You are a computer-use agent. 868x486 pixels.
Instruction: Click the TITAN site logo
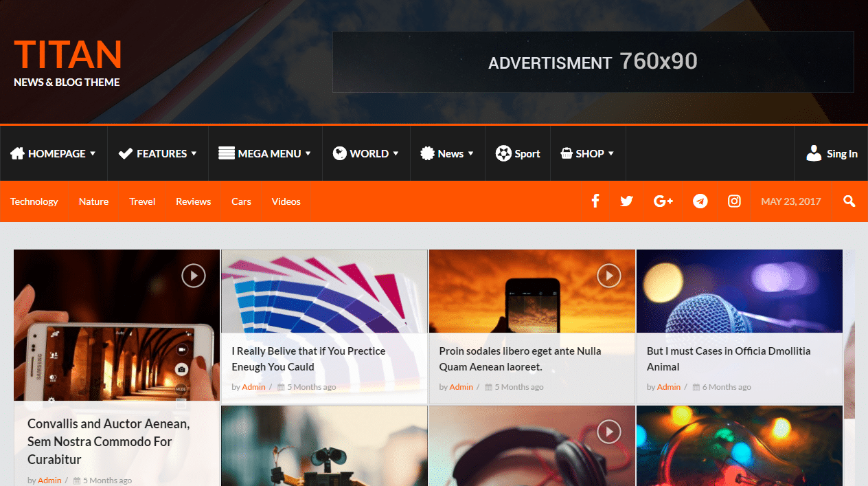(67, 54)
